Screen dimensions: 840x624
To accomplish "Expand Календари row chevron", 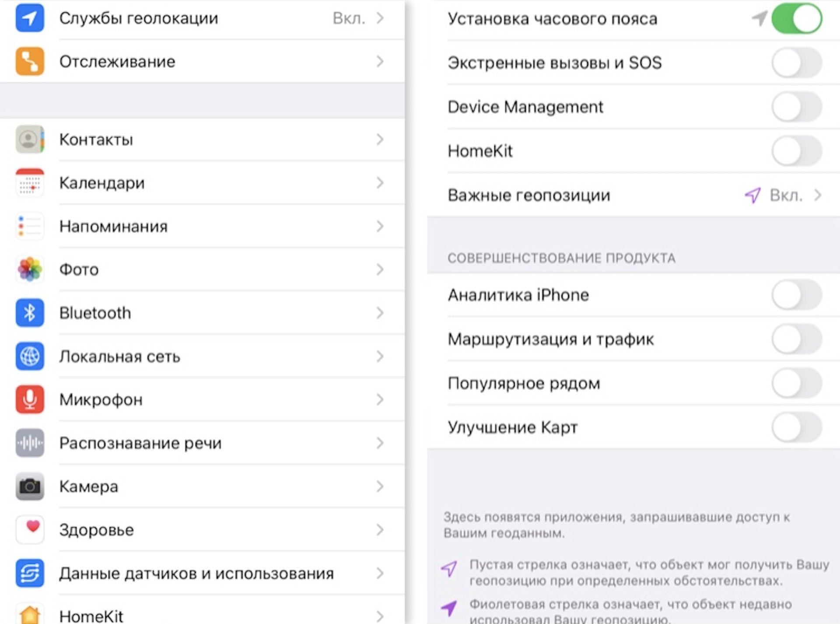I will (x=380, y=183).
